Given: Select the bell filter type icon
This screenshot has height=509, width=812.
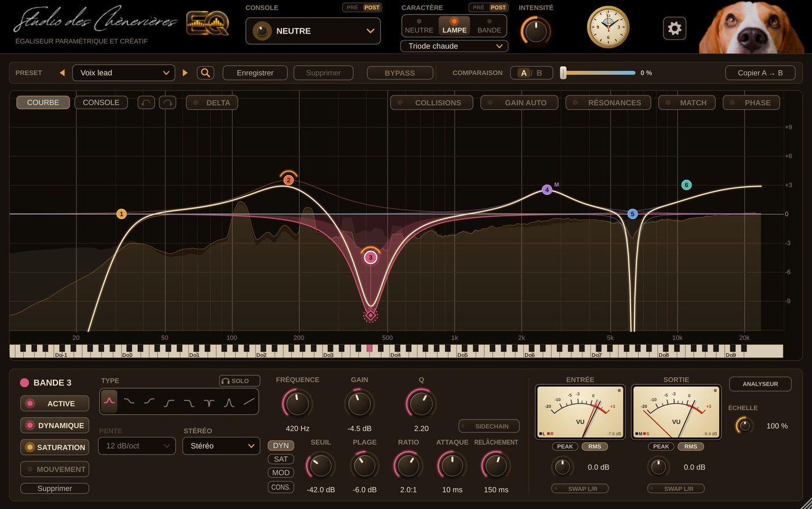Looking at the screenshot, I should point(109,401).
